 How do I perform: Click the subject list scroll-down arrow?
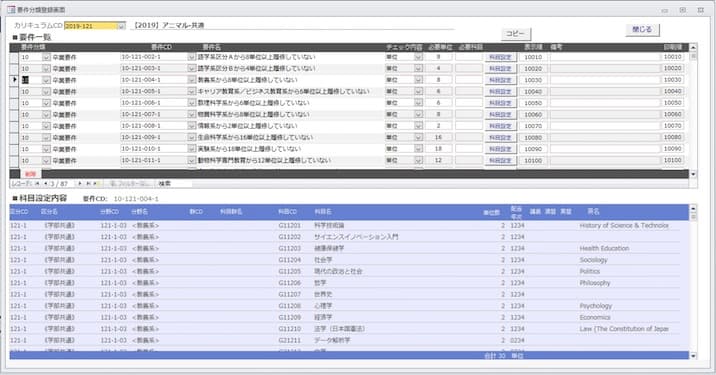693,355
